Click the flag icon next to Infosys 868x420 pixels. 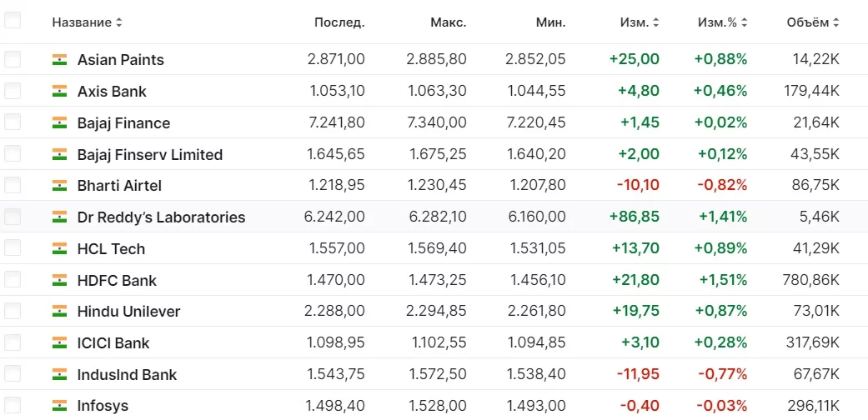click(59, 406)
